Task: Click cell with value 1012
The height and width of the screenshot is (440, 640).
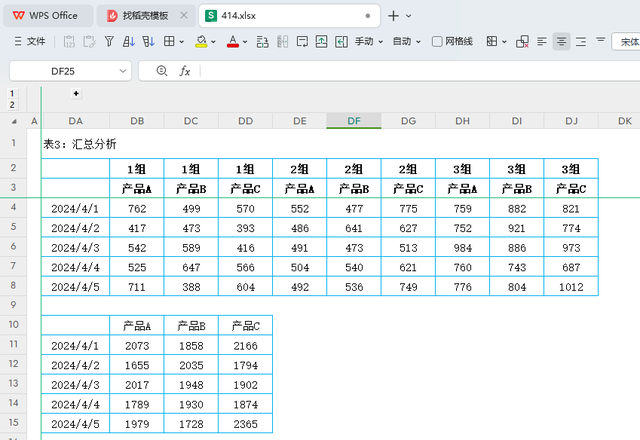Action: tap(571, 287)
